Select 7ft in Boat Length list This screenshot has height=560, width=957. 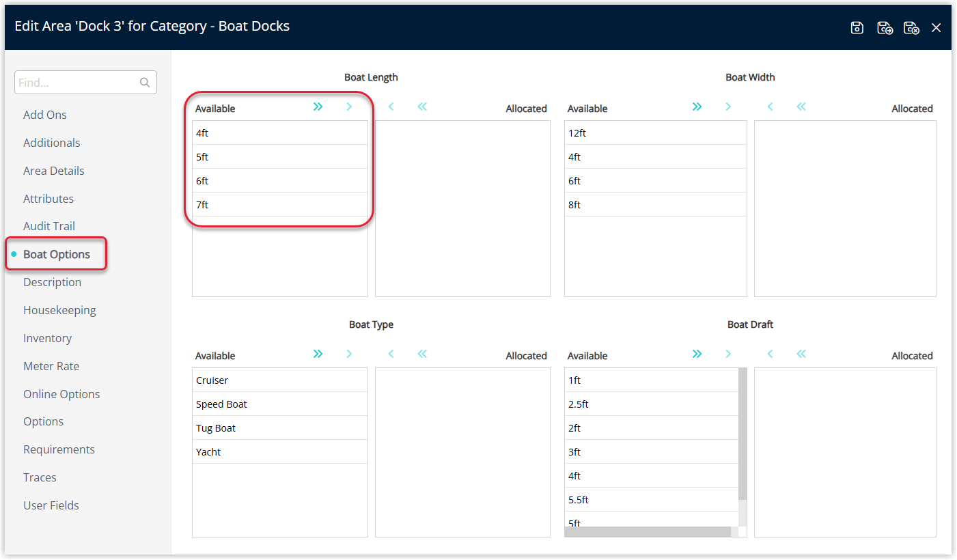[280, 205]
